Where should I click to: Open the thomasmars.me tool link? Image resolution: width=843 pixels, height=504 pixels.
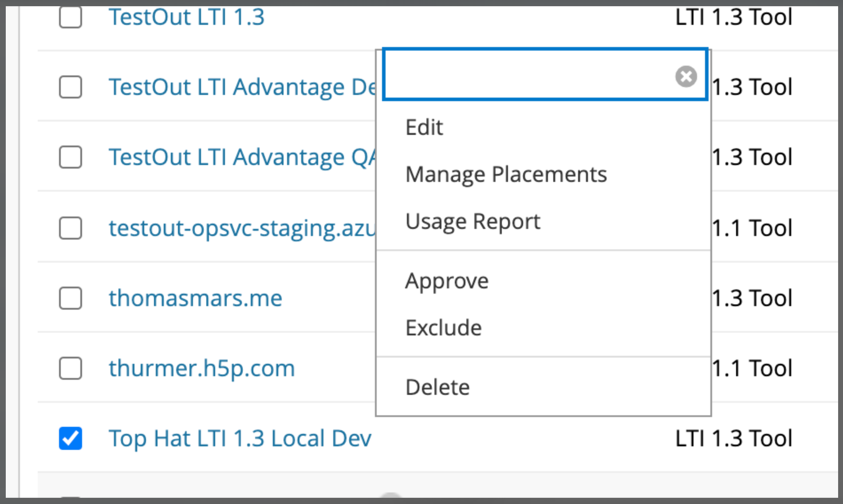[x=195, y=298]
